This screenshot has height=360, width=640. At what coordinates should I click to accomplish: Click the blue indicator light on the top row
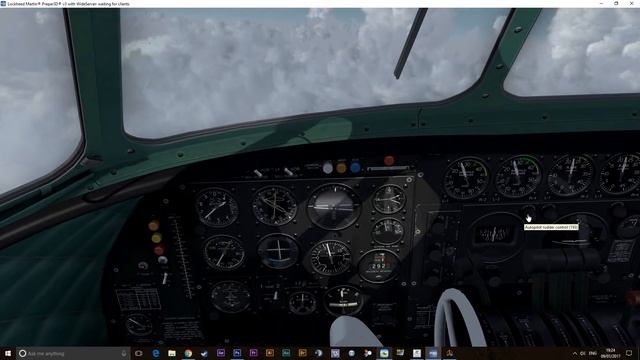click(355, 167)
